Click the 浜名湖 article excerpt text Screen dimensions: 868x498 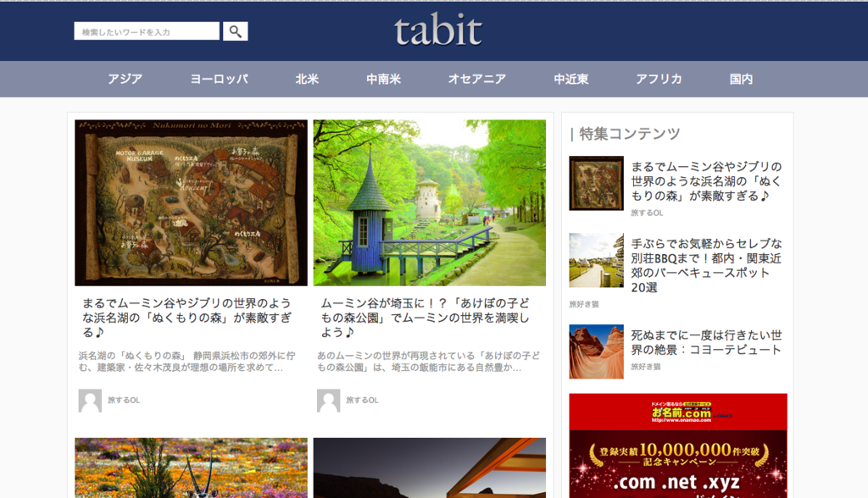point(187,362)
